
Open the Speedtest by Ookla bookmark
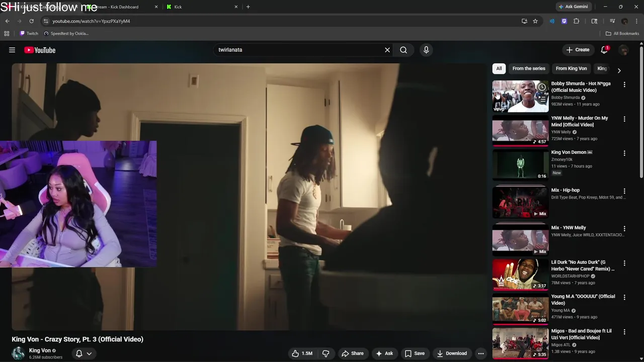tap(66, 34)
